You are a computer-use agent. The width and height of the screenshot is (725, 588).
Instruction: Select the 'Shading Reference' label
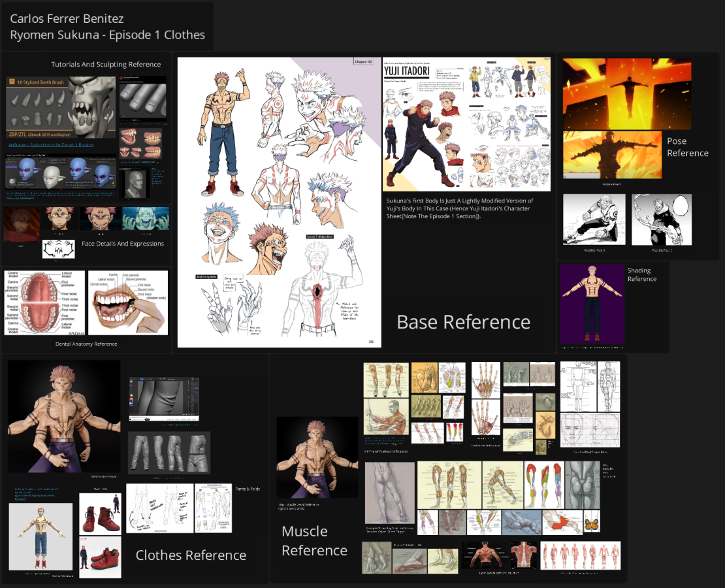coord(642,274)
